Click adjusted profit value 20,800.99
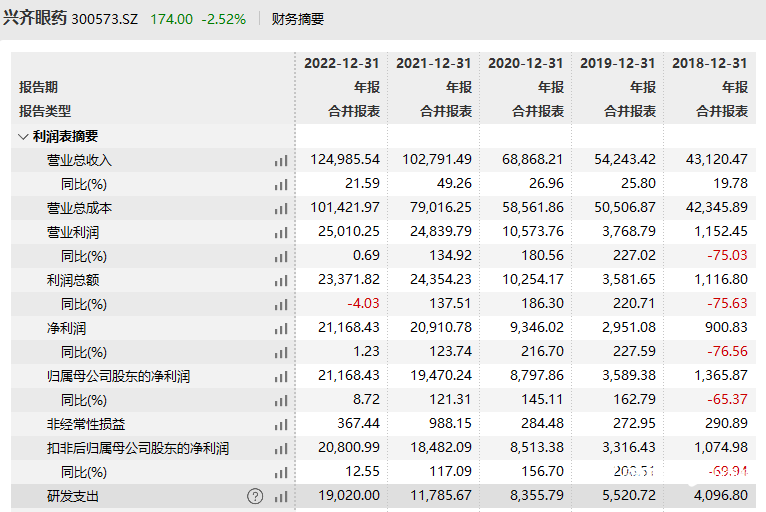This screenshot has width=766, height=512. [349, 447]
